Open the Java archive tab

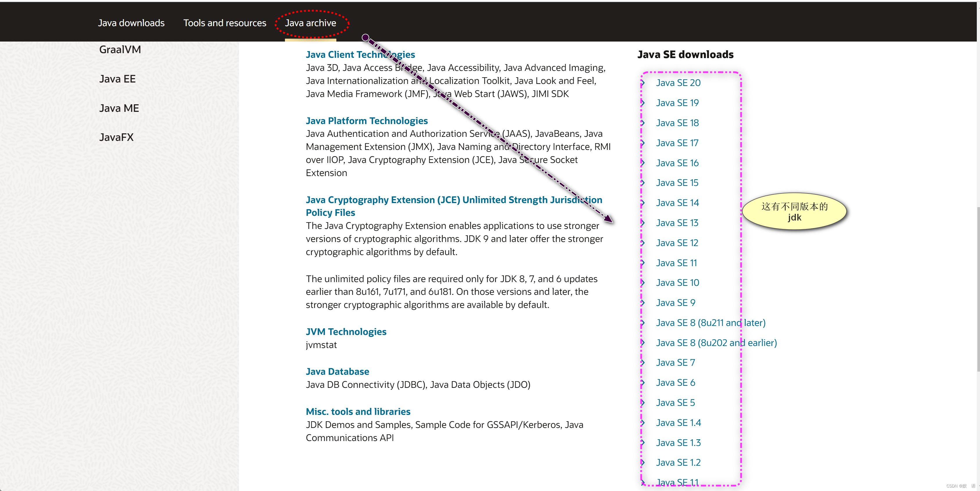coord(310,23)
